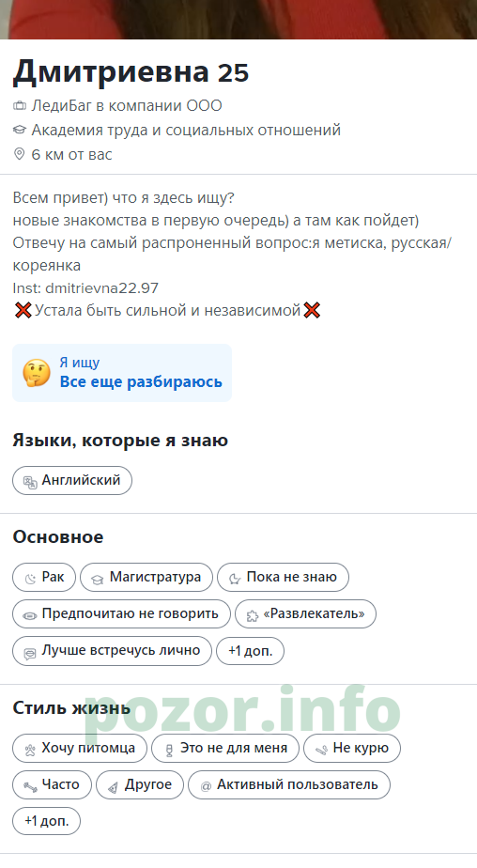Screen dimensions: 477x868
Task: Click the profile photo at top
Action: [x=238, y=20]
